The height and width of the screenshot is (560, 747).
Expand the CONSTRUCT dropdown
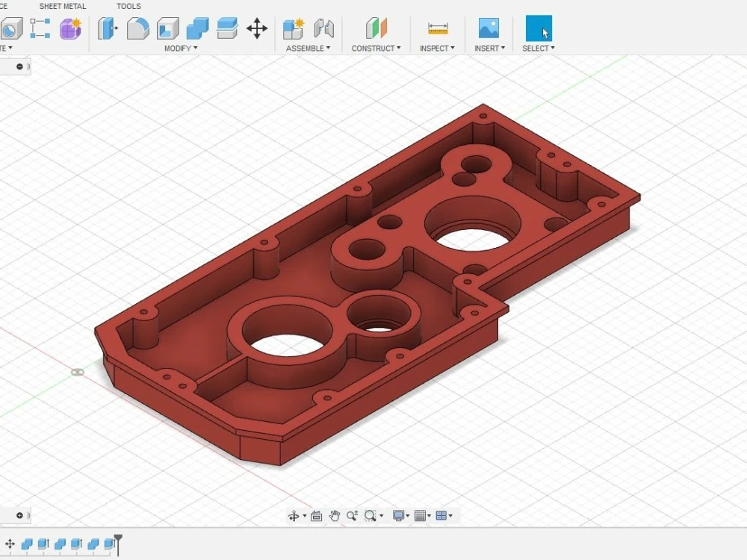coord(376,48)
